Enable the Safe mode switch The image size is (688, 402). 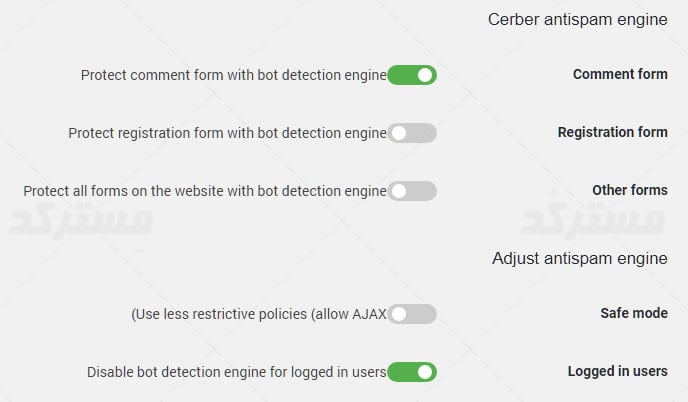coord(412,314)
